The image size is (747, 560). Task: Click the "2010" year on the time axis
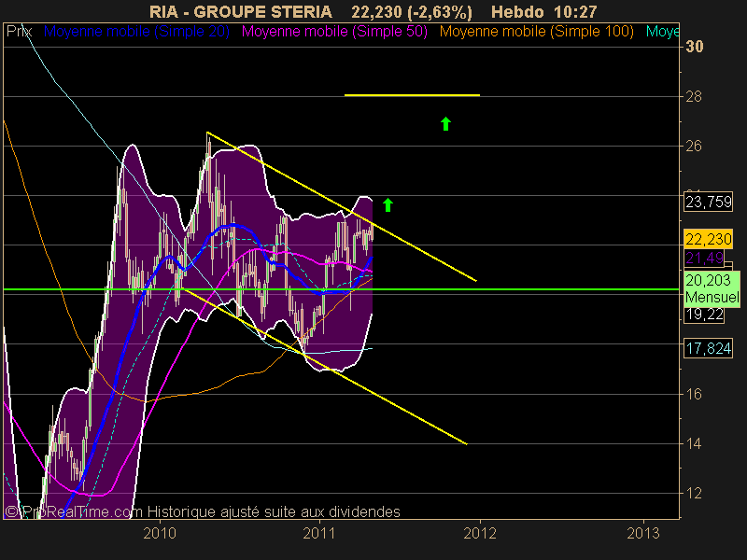[x=160, y=533]
